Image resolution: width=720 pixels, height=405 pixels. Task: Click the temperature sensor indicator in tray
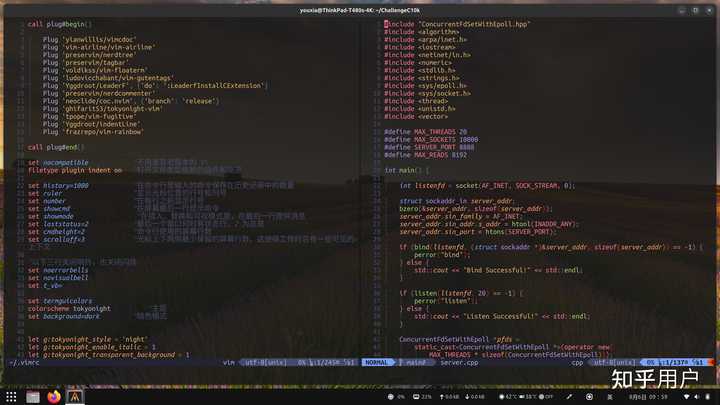click(x=526, y=397)
